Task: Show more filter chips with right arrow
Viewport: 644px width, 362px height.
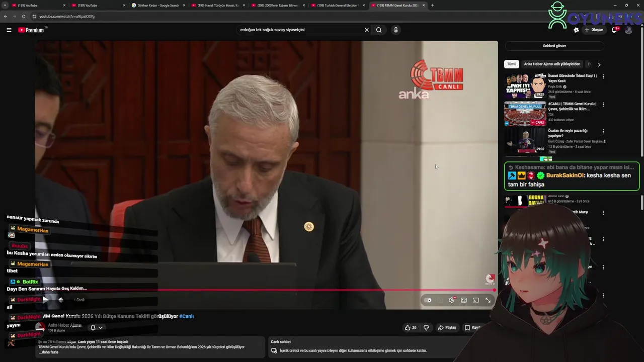Action: click(x=599, y=64)
